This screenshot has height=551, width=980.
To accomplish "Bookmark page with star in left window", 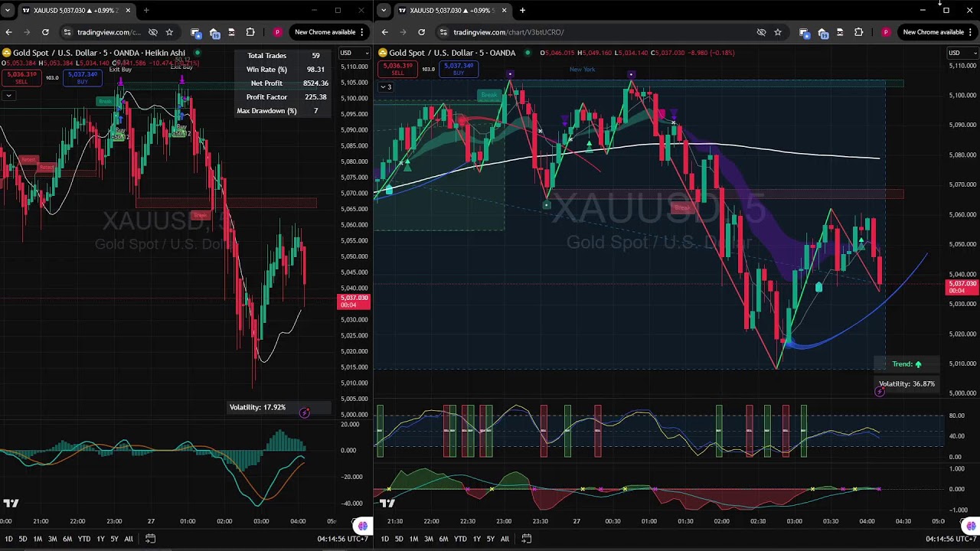I will (x=169, y=32).
